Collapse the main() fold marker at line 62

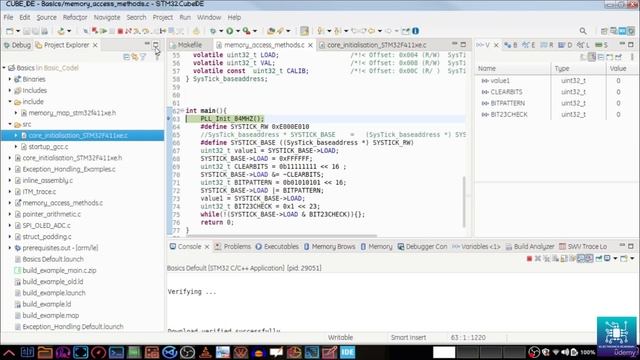(x=182, y=111)
